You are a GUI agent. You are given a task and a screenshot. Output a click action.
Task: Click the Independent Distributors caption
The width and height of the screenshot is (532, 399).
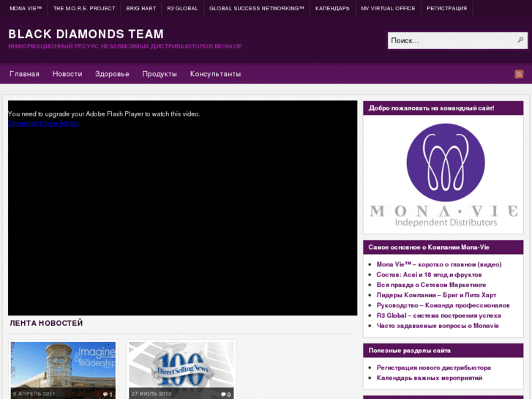pyautogui.click(x=446, y=223)
